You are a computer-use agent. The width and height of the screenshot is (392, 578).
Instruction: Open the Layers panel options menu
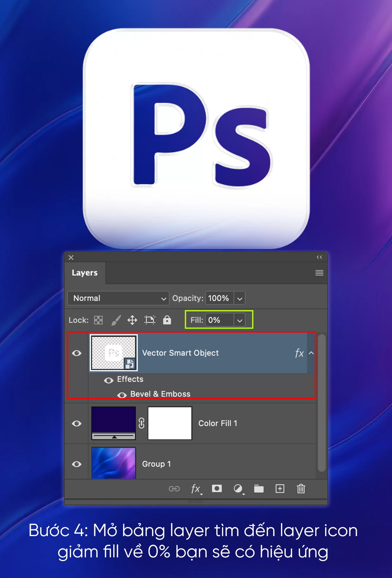tap(319, 273)
